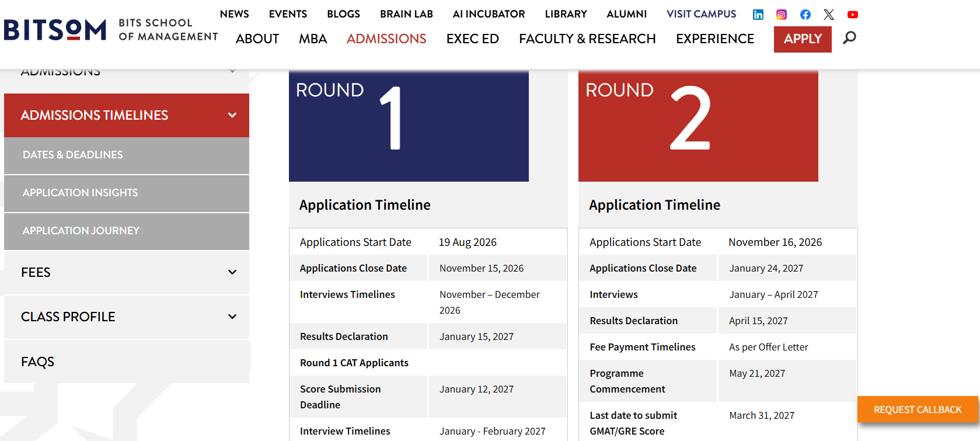Viewport: 980px width, 441px height.
Task: Select 'January 15, 2027' results date
Action: [x=476, y=336]
